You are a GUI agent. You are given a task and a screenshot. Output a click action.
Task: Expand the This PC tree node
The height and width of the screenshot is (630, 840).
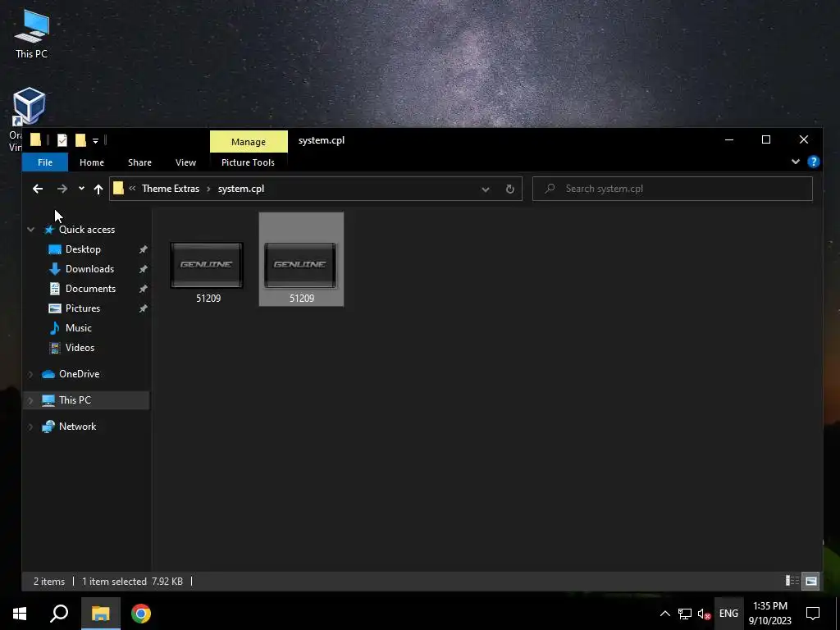click(x=30, y=400)
